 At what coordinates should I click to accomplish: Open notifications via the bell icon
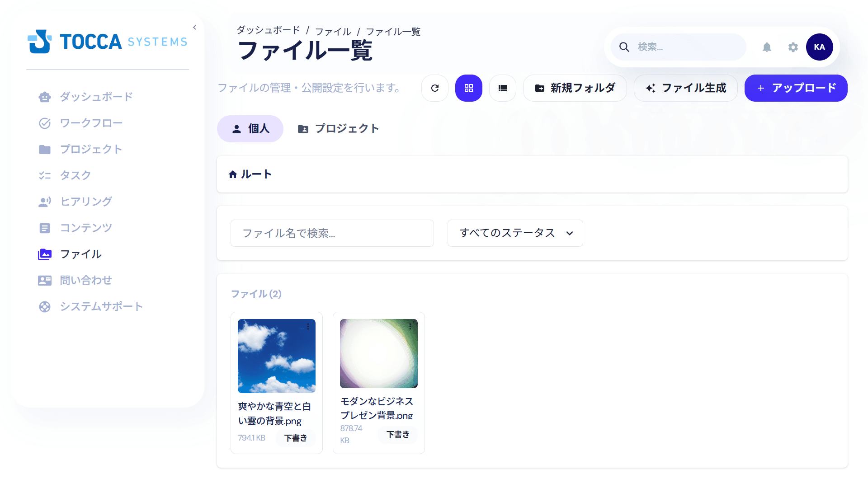(767, 47)
